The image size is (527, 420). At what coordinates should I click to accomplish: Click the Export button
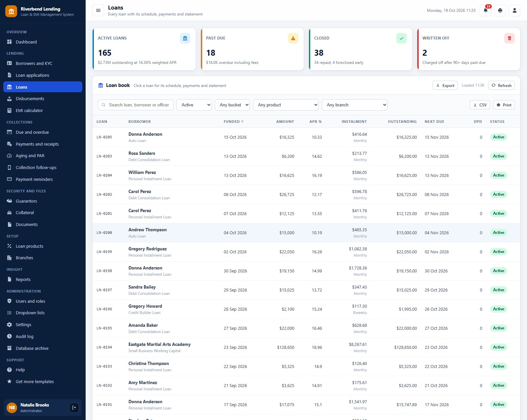[445, 85]
